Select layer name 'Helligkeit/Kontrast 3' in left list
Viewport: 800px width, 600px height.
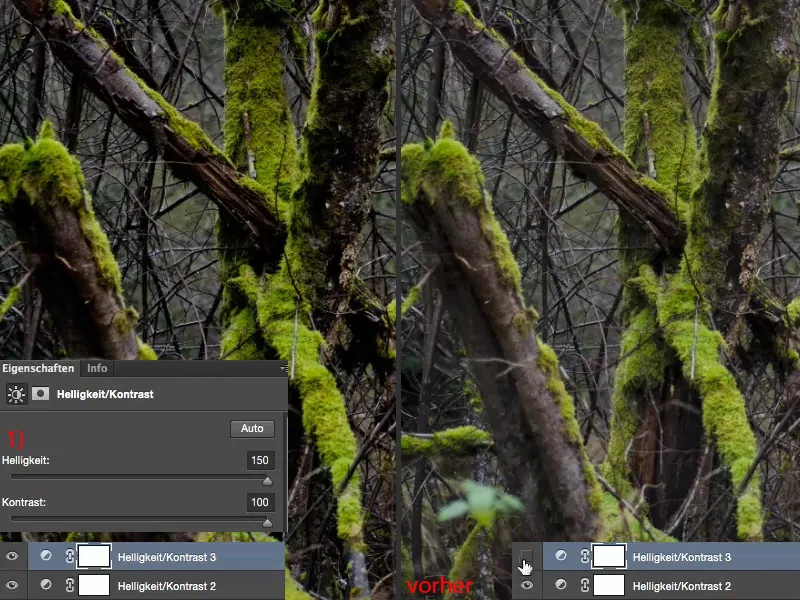[x=167, y=557]
